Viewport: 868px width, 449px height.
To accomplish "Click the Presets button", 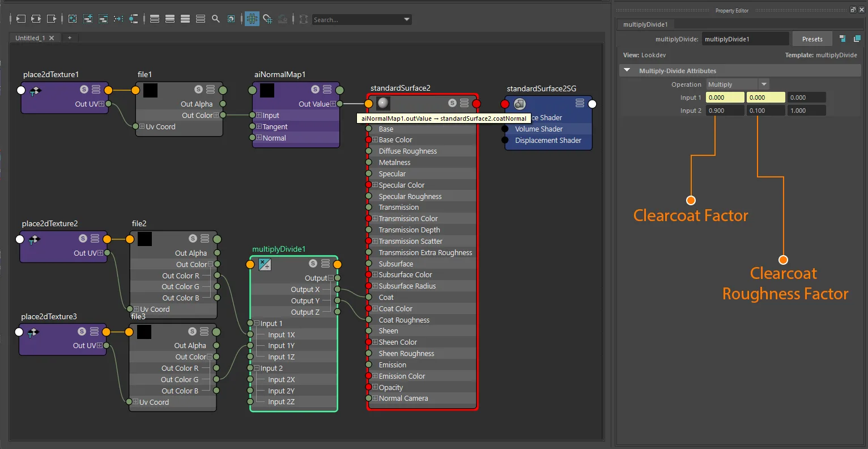I will 812,39.
